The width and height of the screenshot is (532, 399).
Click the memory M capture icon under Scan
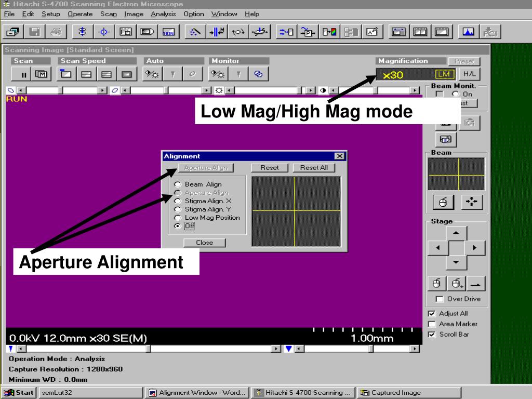42,74
